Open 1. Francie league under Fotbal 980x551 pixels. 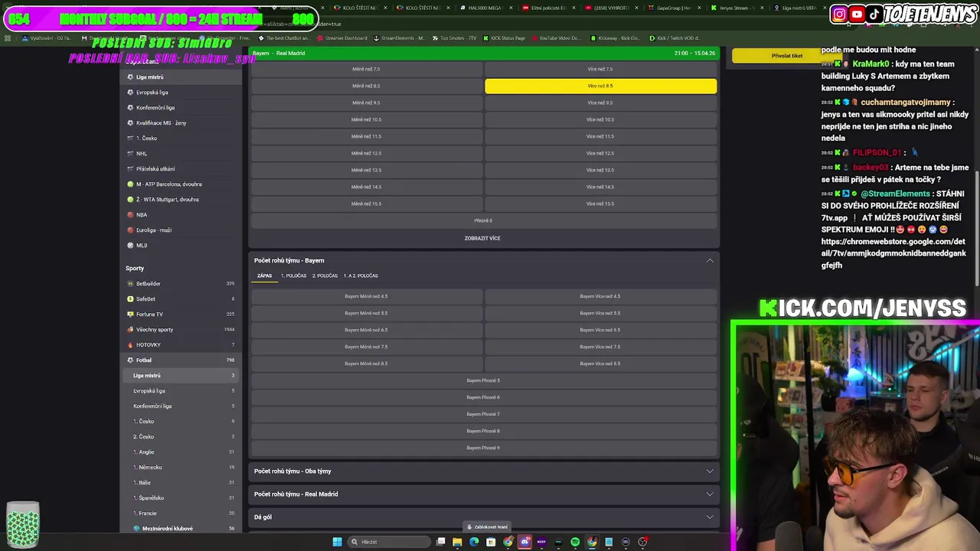[x=181, y=514]
